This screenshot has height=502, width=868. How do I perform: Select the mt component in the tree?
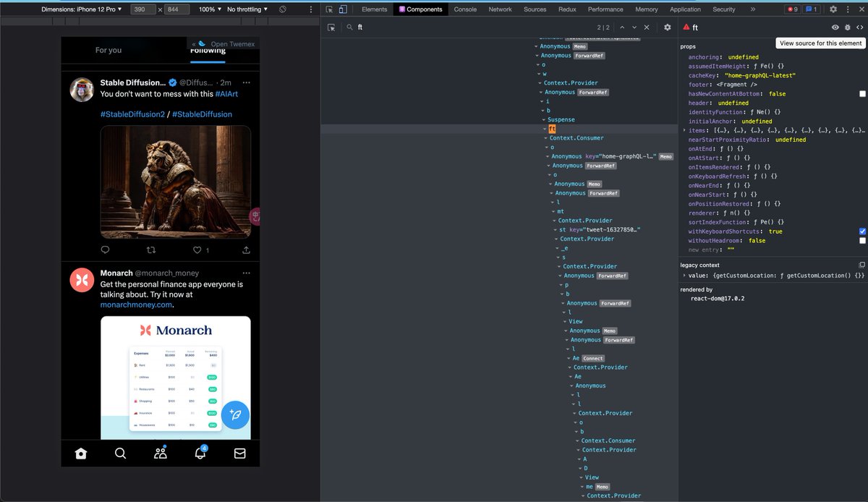[560, 211]
